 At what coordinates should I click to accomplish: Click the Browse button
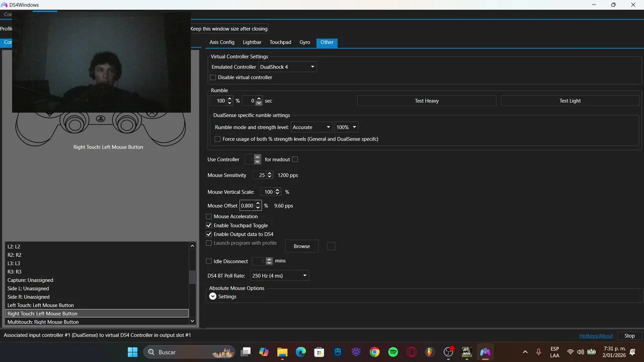pos(302,246)
